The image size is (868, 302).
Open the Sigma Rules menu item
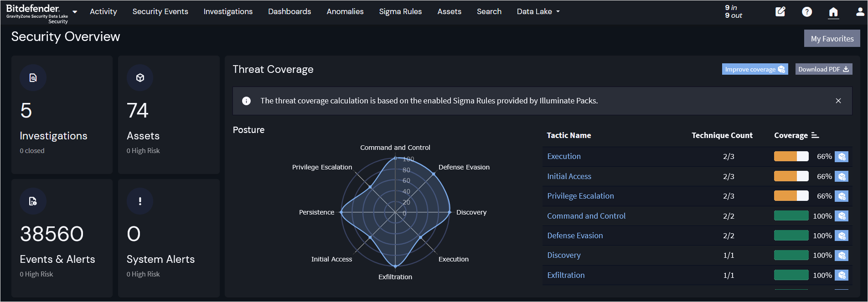click(x=400, y=11)
